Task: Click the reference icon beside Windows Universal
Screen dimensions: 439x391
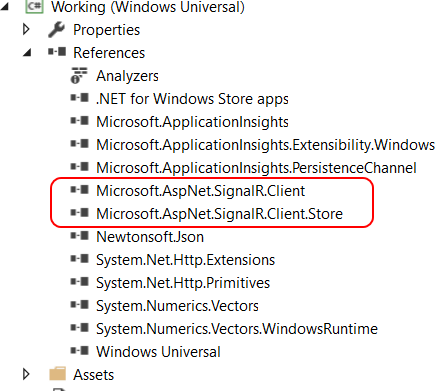Action: pos(80,351)
